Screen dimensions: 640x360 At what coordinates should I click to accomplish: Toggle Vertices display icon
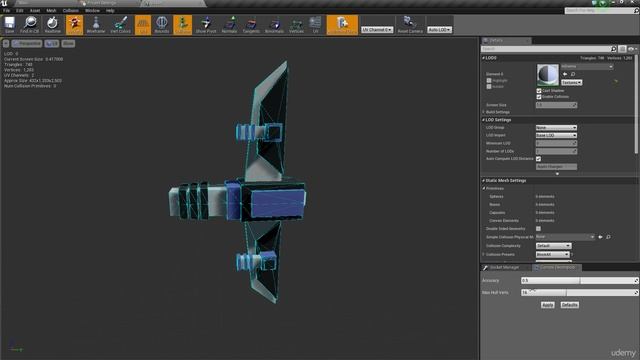tap(296, 24)
